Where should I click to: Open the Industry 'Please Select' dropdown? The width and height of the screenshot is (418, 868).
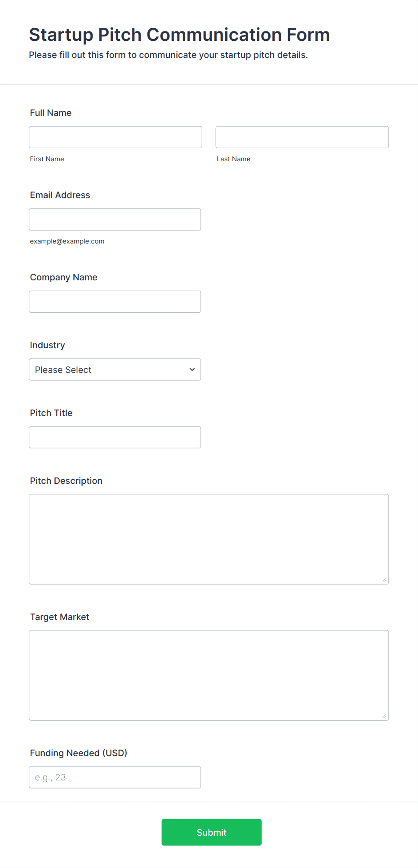[115, 369]
